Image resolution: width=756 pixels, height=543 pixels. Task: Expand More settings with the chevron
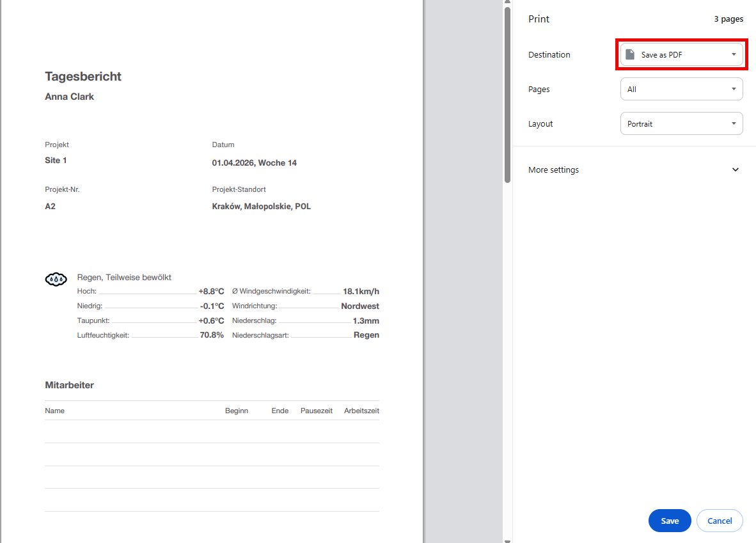coord(735,170)
